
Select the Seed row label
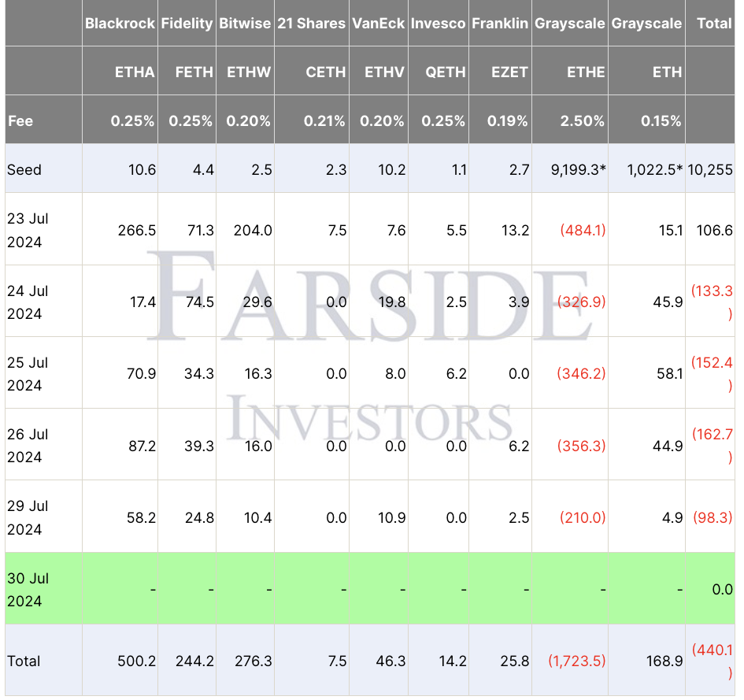point(24,169)
